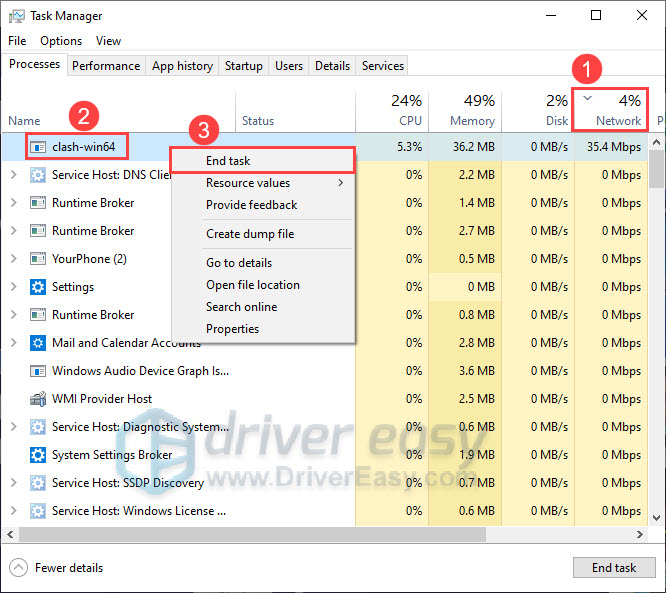Choose End task from context menu
The width and height of the screenshot is (666, 593).
tap(228, 161)
